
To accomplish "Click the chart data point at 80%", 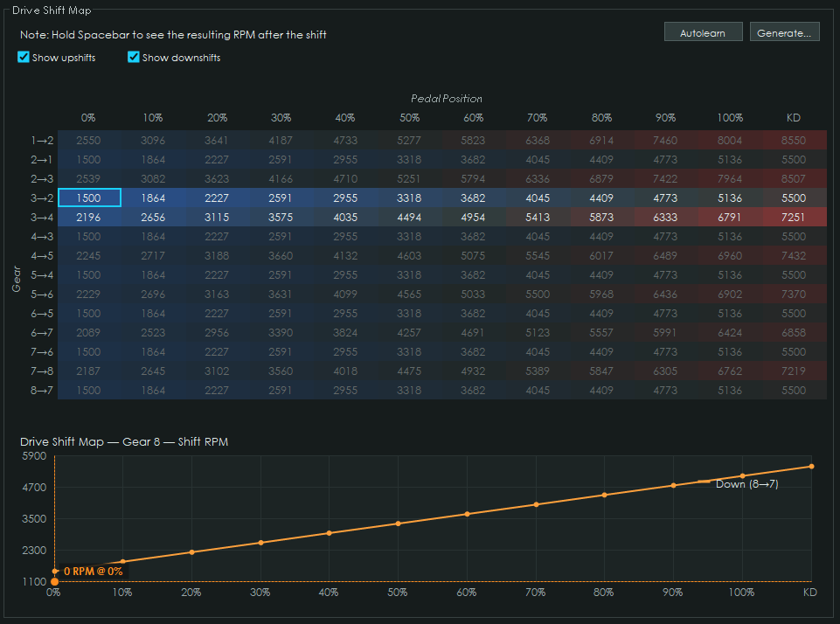I will click(x=604, y=495).
